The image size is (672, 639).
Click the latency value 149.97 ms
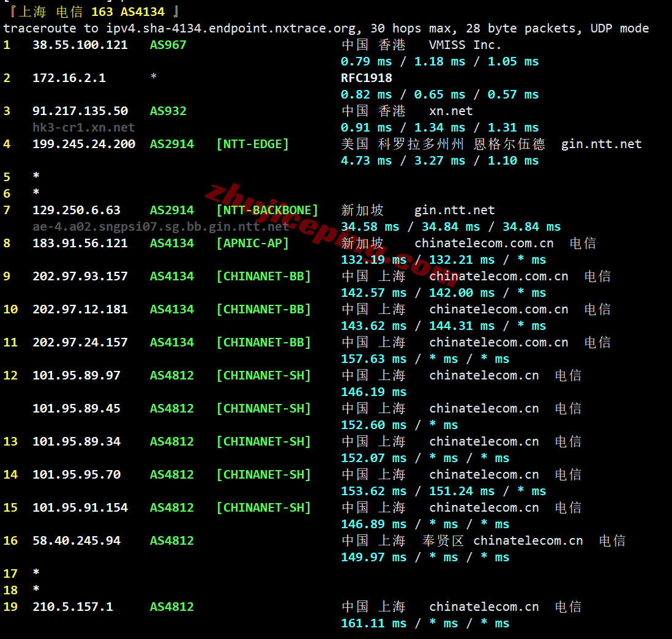pyautogui.click(x=374, y=557)
